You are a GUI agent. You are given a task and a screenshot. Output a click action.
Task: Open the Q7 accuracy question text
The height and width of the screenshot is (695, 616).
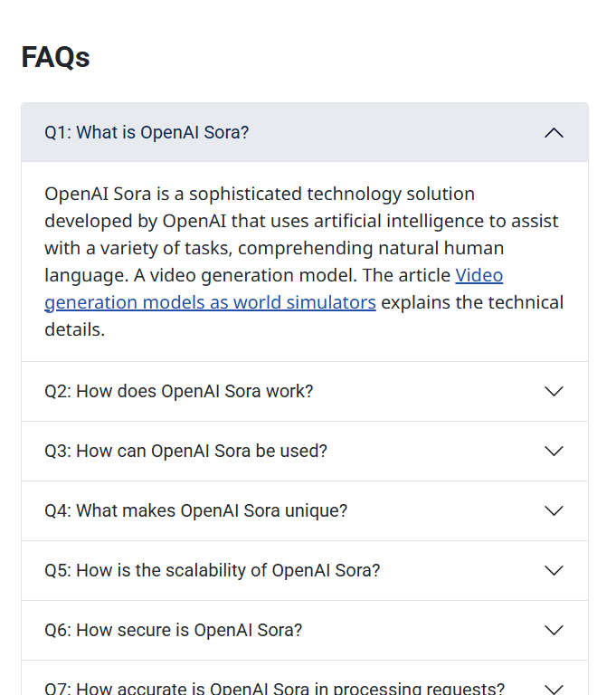point(274,688)
